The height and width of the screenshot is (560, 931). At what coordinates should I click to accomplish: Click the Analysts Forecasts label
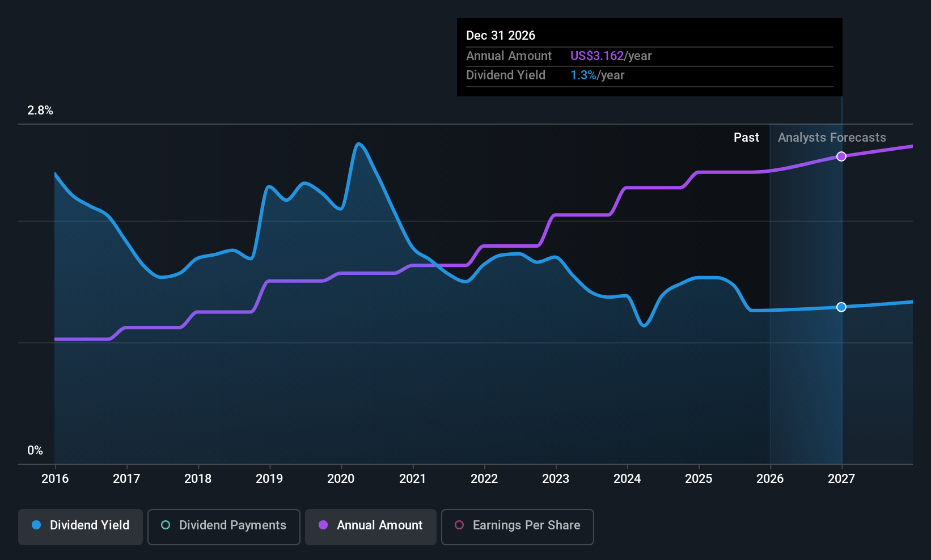click(x=832, y=138)
